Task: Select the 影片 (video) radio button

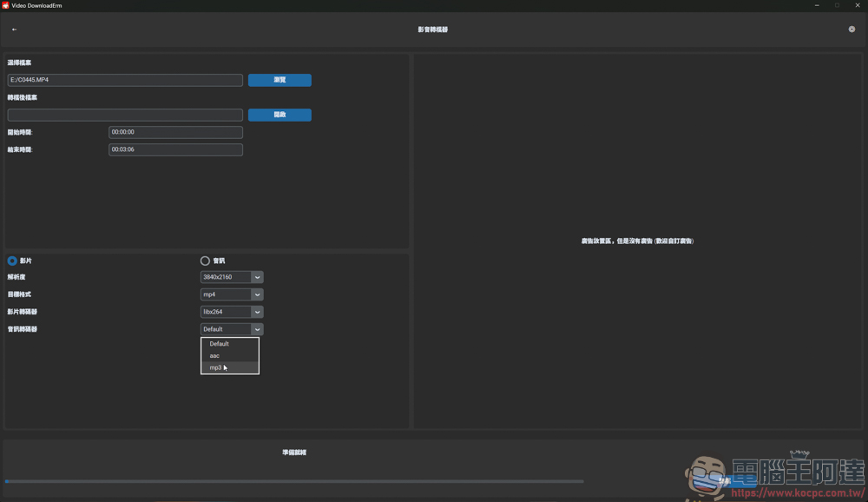Action: [12, 261]
